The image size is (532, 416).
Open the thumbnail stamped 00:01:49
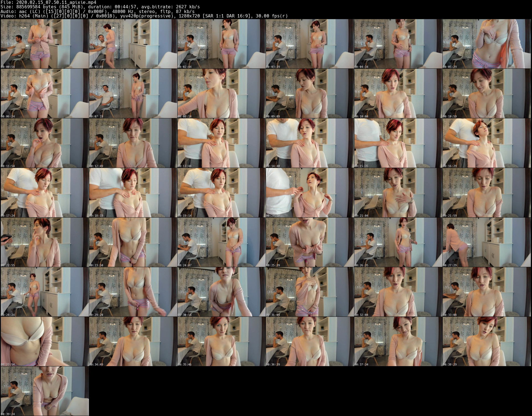(133, 44)
